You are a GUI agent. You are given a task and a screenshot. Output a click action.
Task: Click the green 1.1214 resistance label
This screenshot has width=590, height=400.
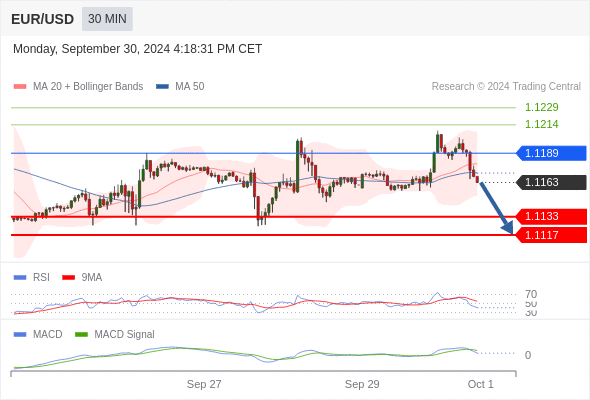(x=542, y=124)
